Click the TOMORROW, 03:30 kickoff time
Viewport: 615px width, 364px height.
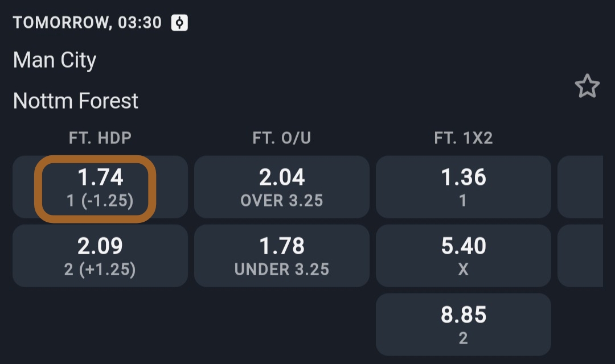tap(87, 23)
